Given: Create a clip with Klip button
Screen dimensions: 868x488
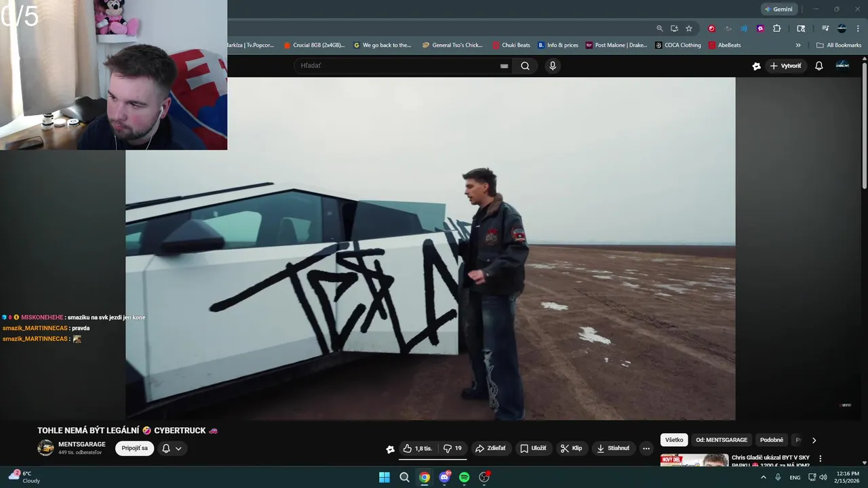Looking at the screenshot, I should [570, 448].
